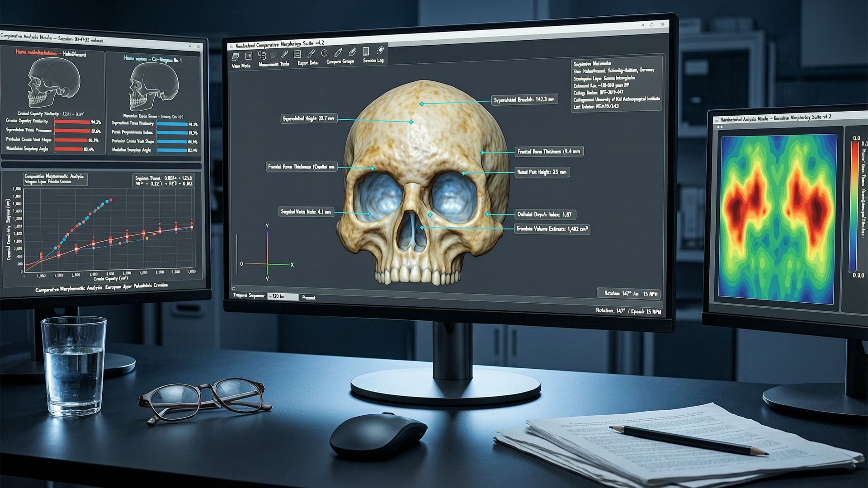Click the Frontal Bone Thickness 9.4 mm label
Viewport: 868px width, 488px height.
click(549, 152)
